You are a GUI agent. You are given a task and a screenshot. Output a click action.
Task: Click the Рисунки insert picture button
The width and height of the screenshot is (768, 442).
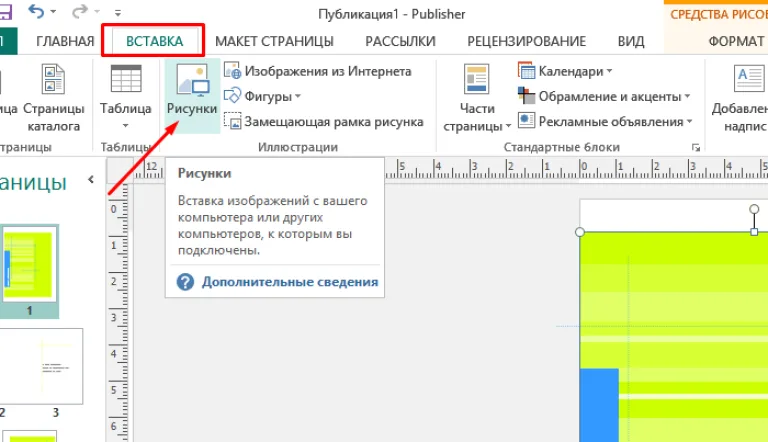192,96
